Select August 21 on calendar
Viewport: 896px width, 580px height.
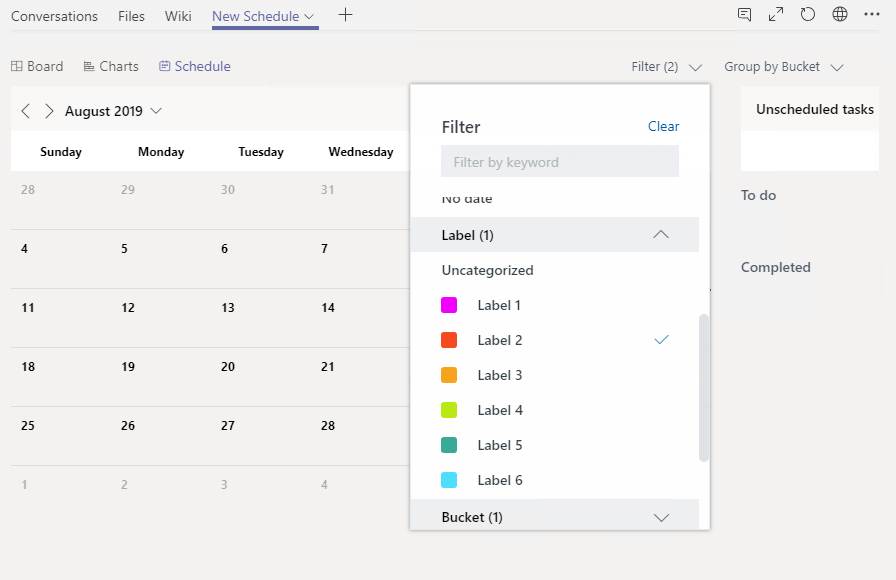(327, 367)
